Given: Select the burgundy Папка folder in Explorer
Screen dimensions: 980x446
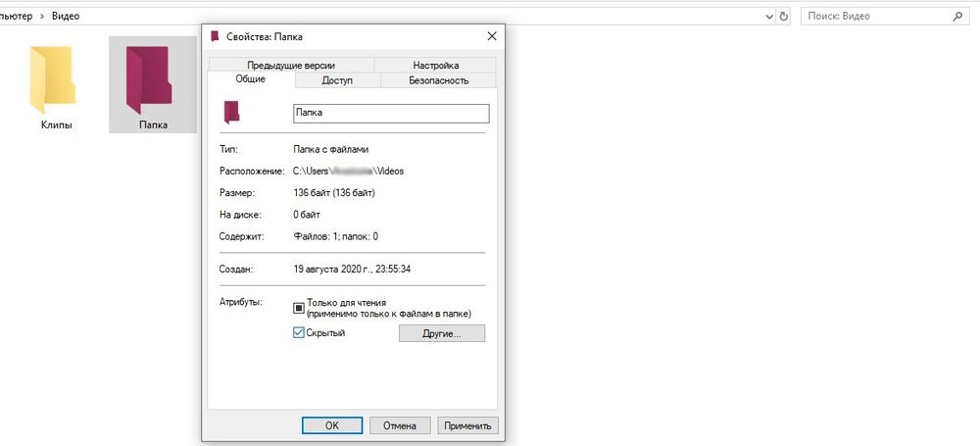Looking at the screenshot, I should click(153, 78).
